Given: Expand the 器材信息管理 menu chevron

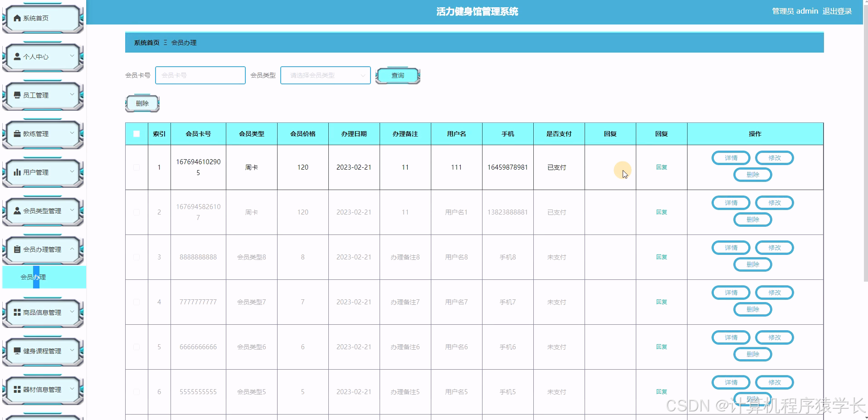Looking at the screenshot, I should pyautogui.click(x=72, y=389).
